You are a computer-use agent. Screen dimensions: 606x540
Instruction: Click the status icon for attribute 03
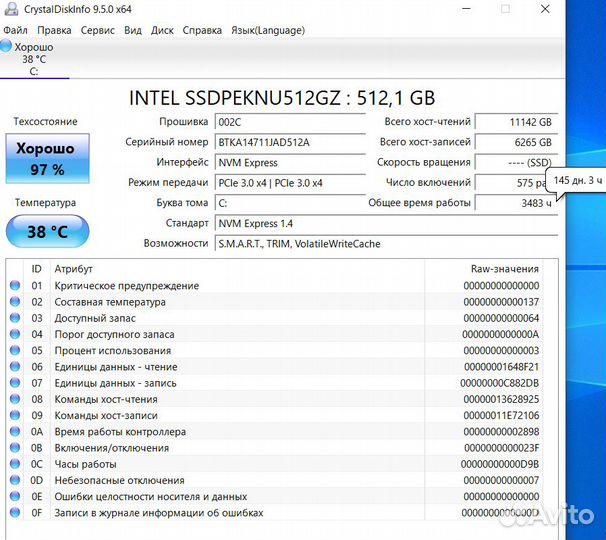point(15,318)
